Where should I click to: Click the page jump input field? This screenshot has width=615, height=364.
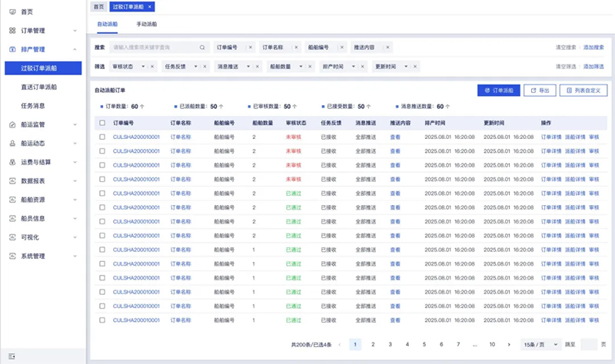point(589,345)
